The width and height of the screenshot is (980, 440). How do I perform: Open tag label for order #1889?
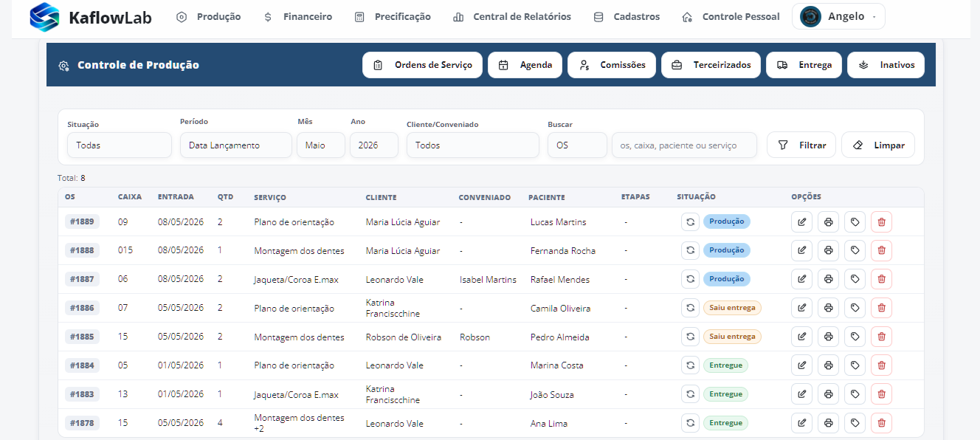(855, 221)
